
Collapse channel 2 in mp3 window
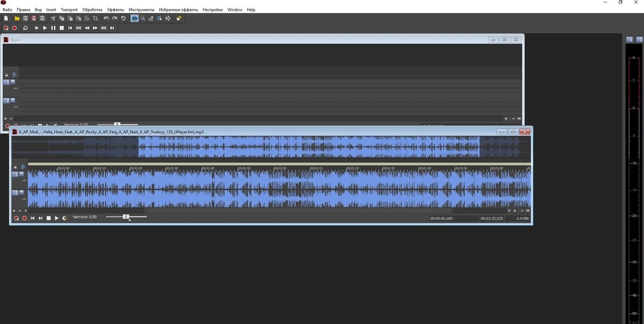pos(21,192)
